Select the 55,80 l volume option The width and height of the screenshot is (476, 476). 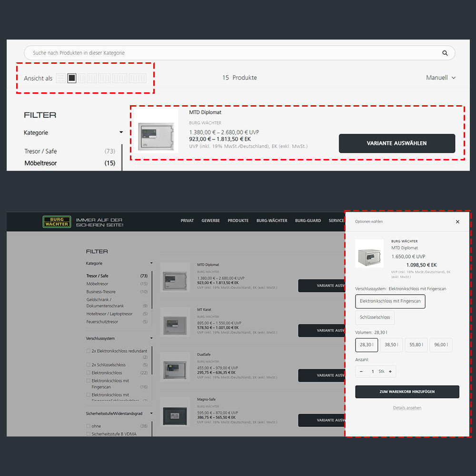(x=416, y=345)
